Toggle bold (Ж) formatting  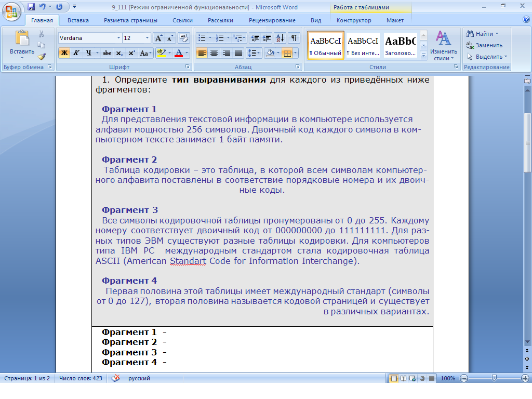[64, 53]
